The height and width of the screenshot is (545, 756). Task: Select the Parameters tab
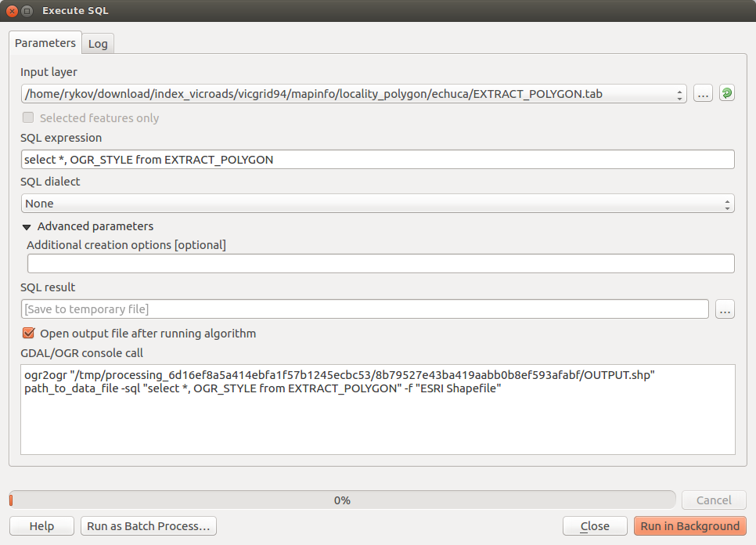45,43
